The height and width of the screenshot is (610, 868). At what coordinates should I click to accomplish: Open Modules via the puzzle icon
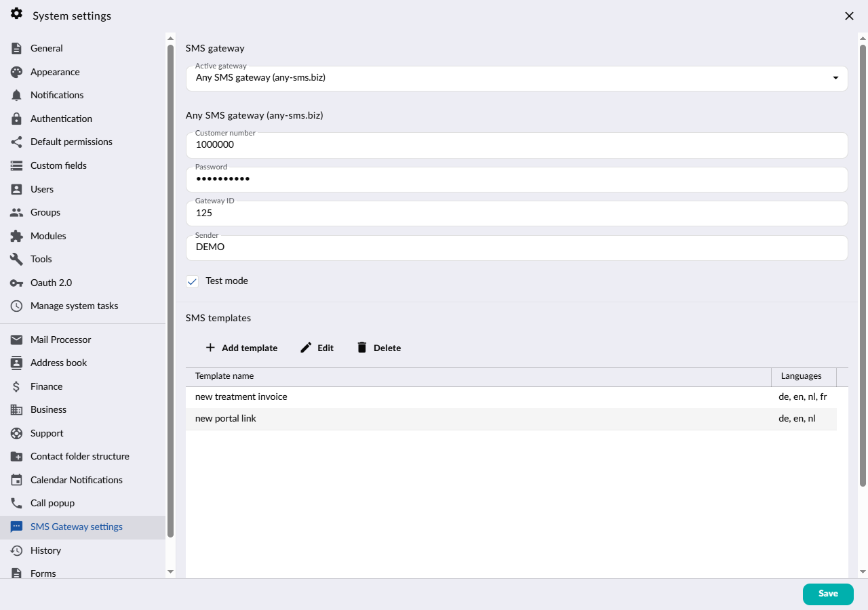16,236
